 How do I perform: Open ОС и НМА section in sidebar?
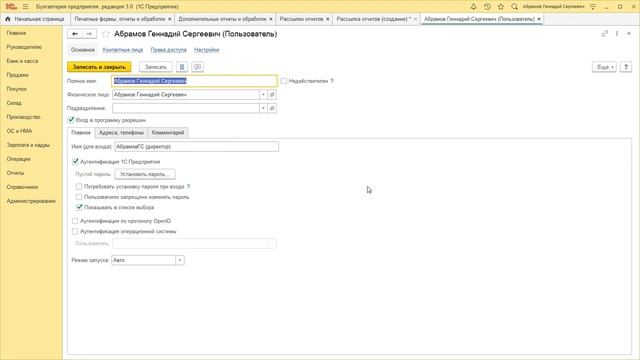tap(19, 131)
